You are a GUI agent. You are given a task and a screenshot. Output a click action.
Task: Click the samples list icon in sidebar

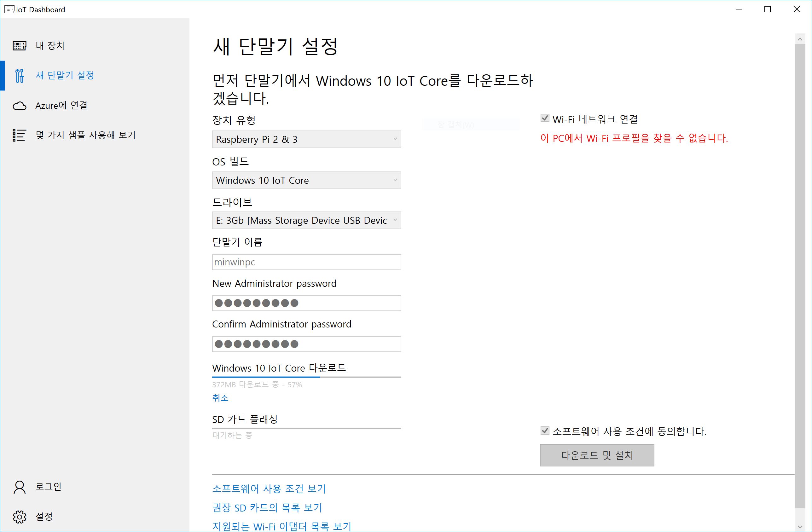20,136
